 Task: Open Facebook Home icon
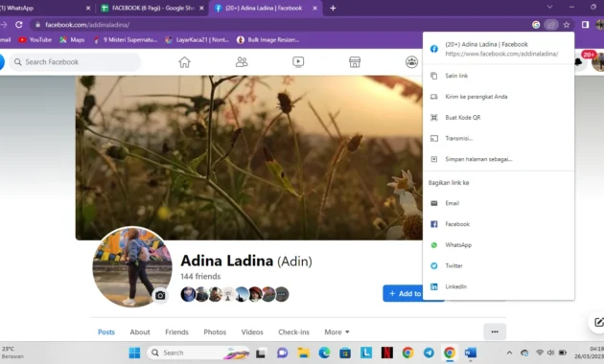click(184, 62)
